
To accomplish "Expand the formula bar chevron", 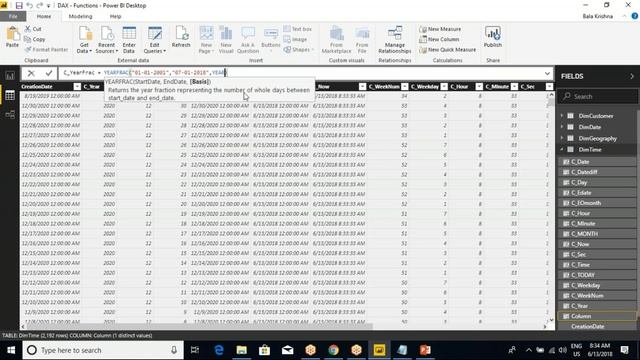I will click(x=547, y=73).
